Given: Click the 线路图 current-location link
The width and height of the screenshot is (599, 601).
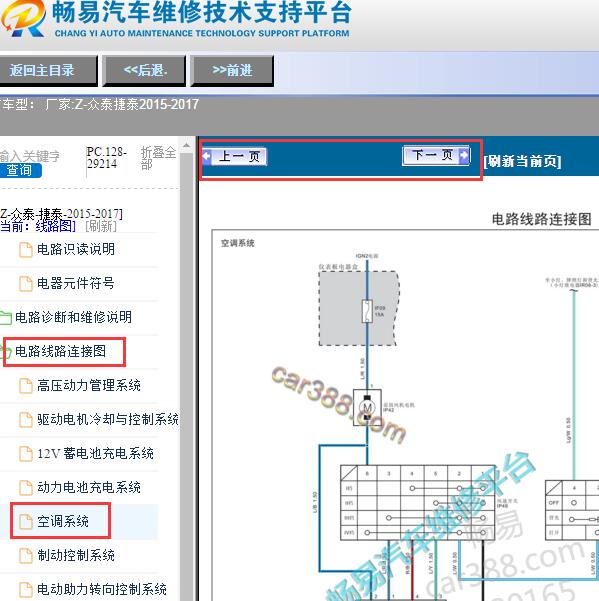Looking at the screenshot, I should tap(55, 226).
